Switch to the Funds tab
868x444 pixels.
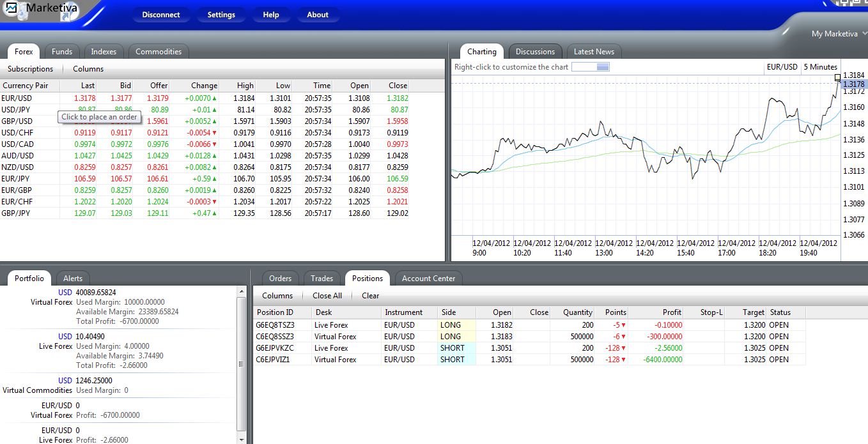pos(62,52)
